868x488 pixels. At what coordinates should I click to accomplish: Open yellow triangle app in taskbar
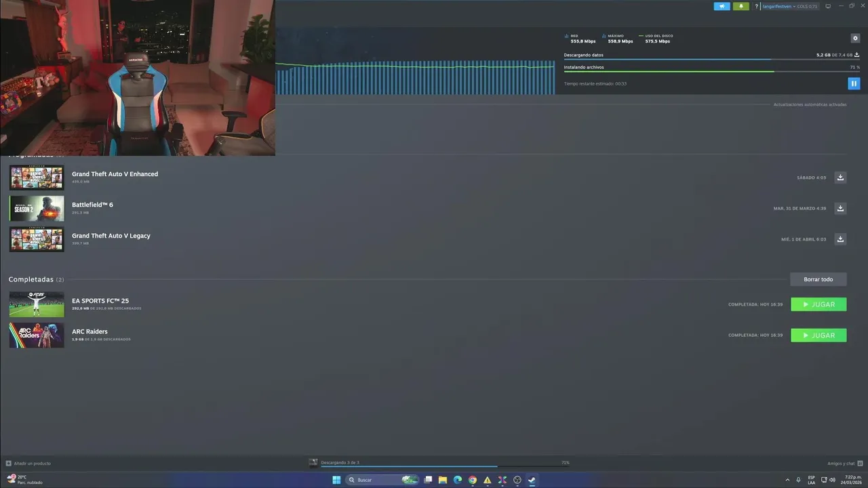point(488,480)
